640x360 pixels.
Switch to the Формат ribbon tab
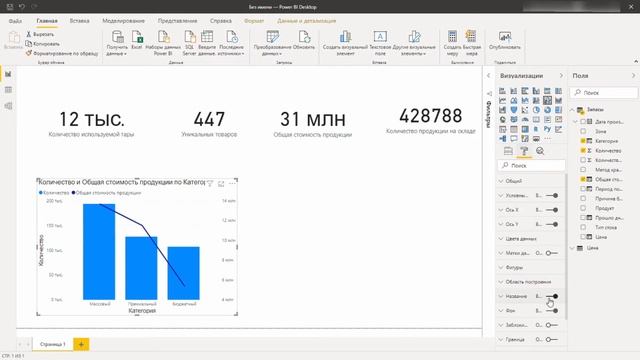[254, 21]
